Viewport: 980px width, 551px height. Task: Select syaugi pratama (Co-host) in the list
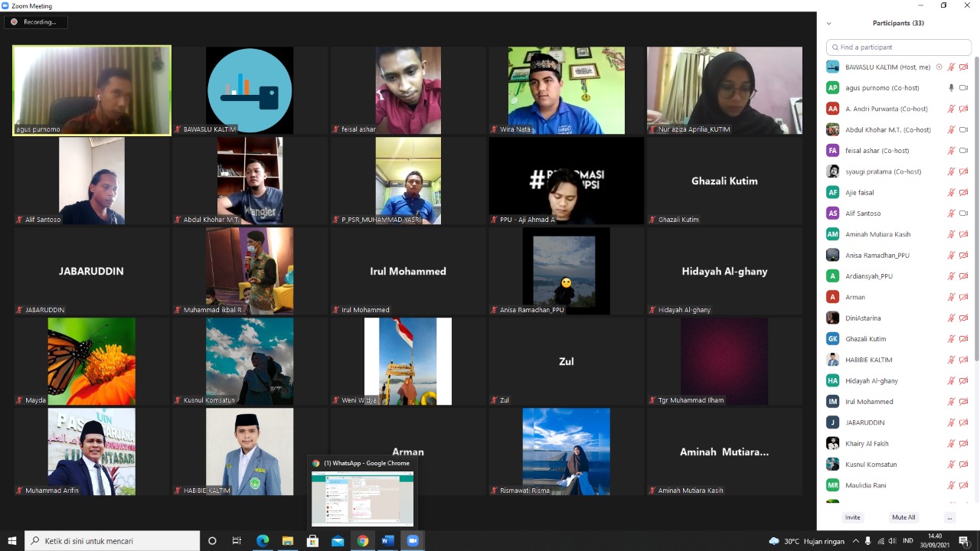pos(883,172)
